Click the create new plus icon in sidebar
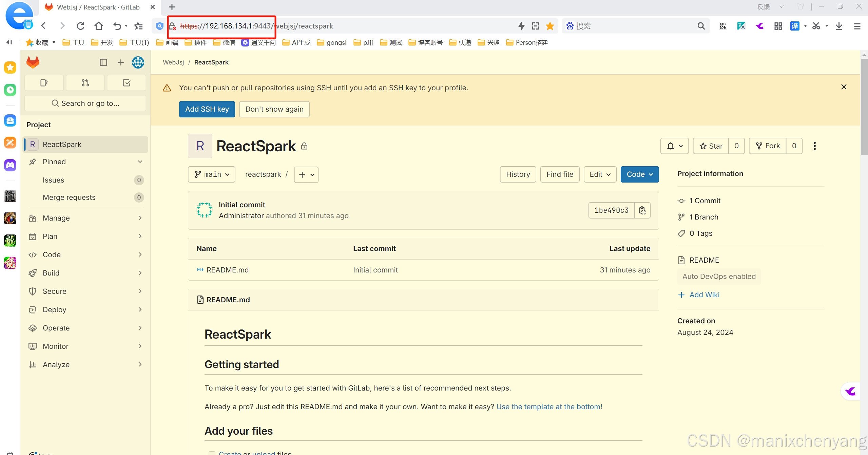The image size is (868, 455). [120, 62]
